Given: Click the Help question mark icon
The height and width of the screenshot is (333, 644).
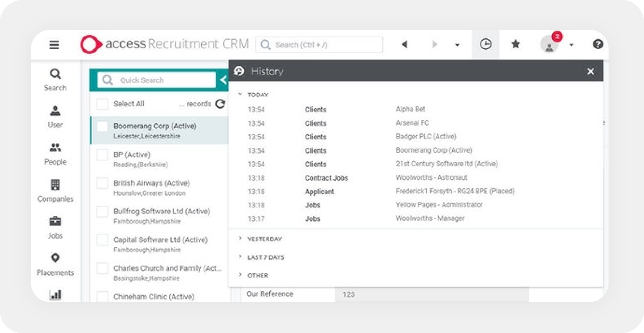Looking at the screenshot, I should (598, 45).
